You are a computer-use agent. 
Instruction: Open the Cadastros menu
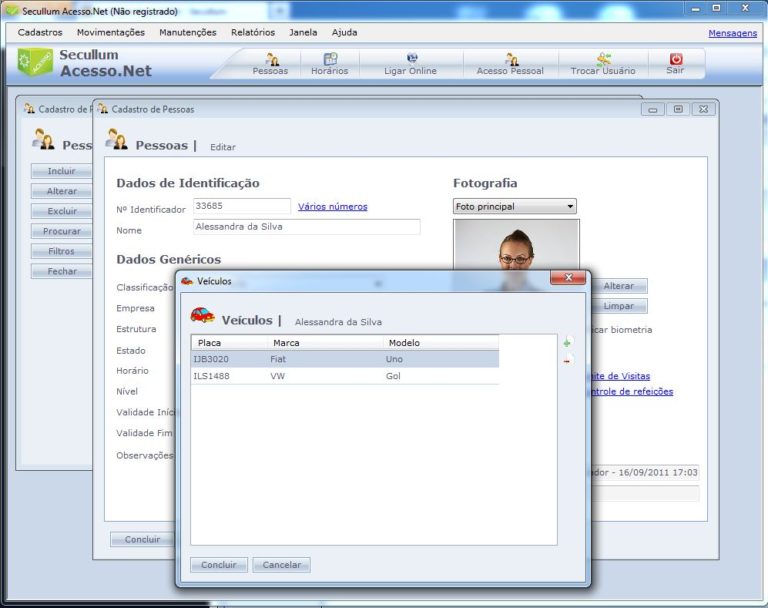40,32
